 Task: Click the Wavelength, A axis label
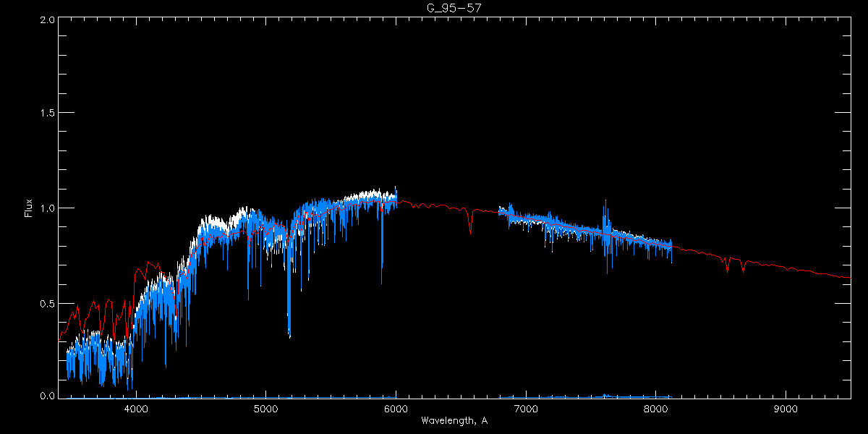click(454, 420)
